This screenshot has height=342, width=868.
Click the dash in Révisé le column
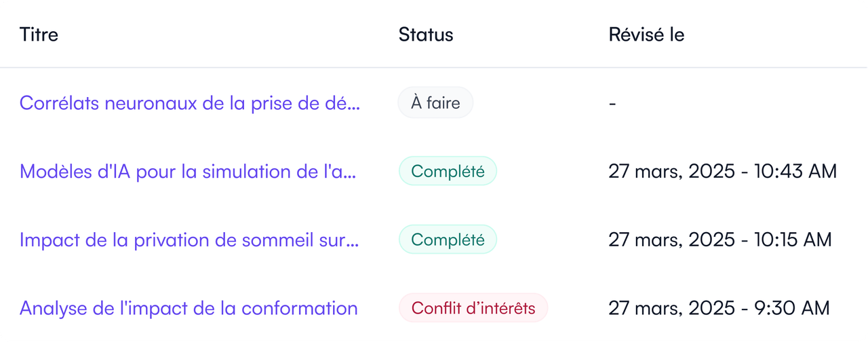(612, 104)
